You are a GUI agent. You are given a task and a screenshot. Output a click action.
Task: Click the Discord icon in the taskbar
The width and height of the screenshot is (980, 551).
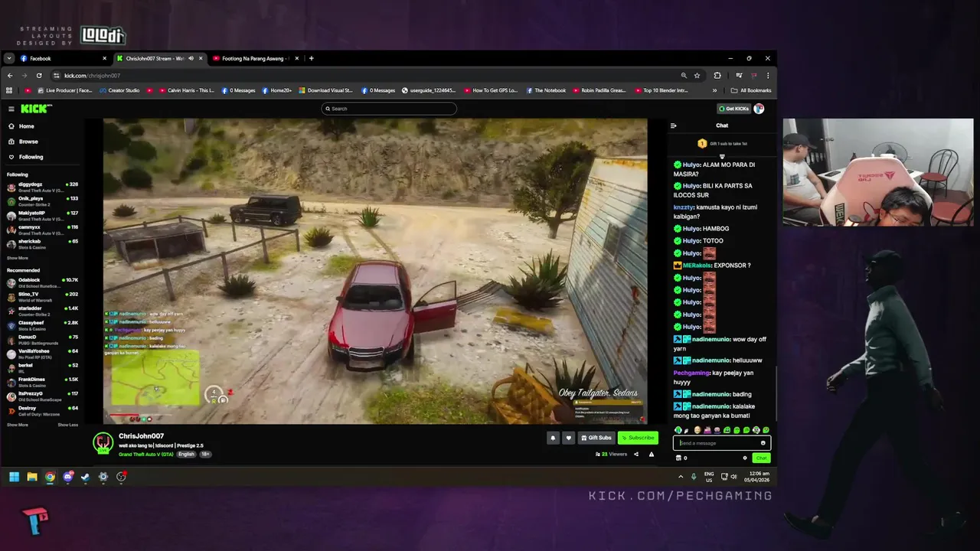[x=67, y=477]
